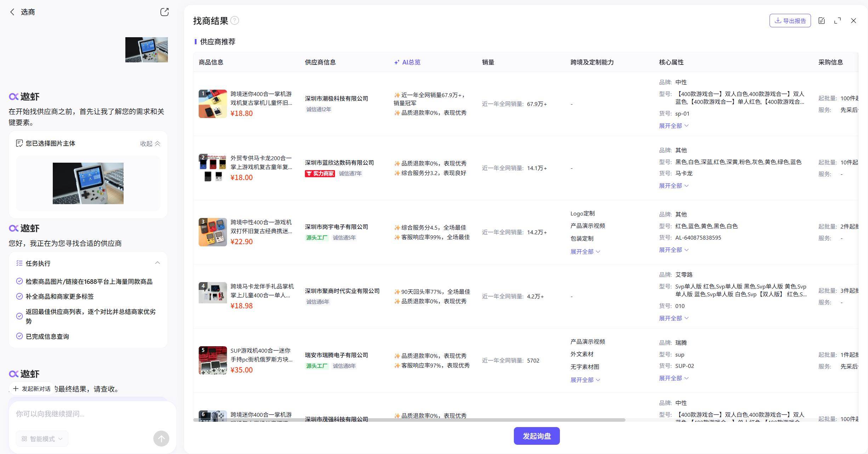Viewport: 868px width, 454px height.
Task: Click the product thumbnail for item 5 SUP游戏机
Action: pyautogui.click(x=212, y=360)
